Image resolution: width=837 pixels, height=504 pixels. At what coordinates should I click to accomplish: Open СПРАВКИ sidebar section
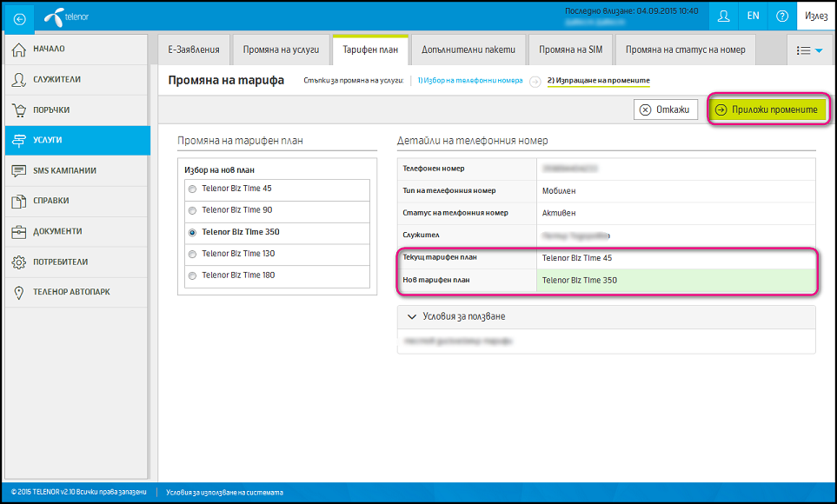[x=76, y=202]
